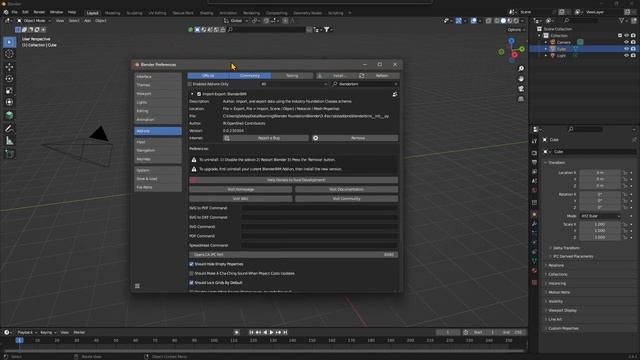Open the Tool properties tab icon
Screen dimensions: 640x360
tap(534, 141)
